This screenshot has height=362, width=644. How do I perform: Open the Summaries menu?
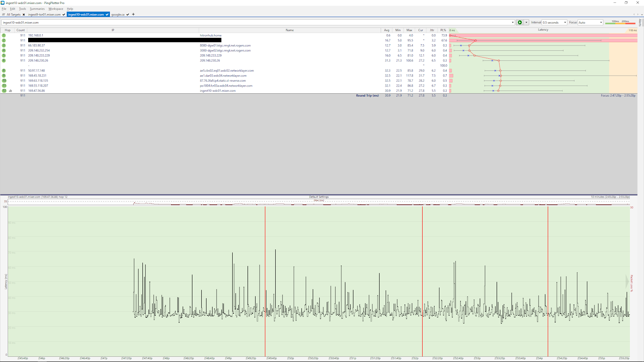point(37,8)
